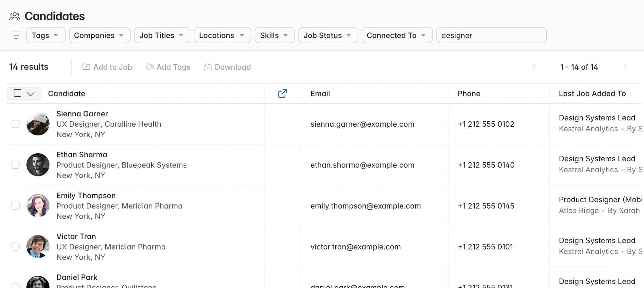Click the Candidates page title
The height and width of the screenshot is (288, 644).
click(55, 16)
